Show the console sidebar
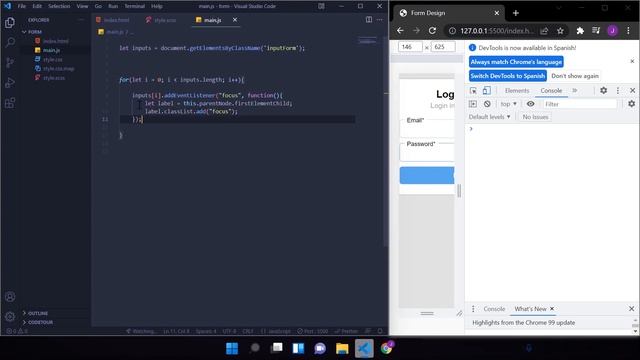 pyautogui.click(x=473, y=104)
